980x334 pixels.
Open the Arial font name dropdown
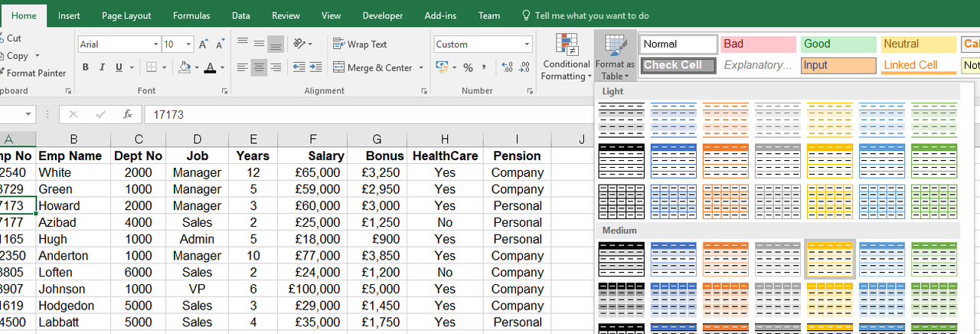coord(155,44)
